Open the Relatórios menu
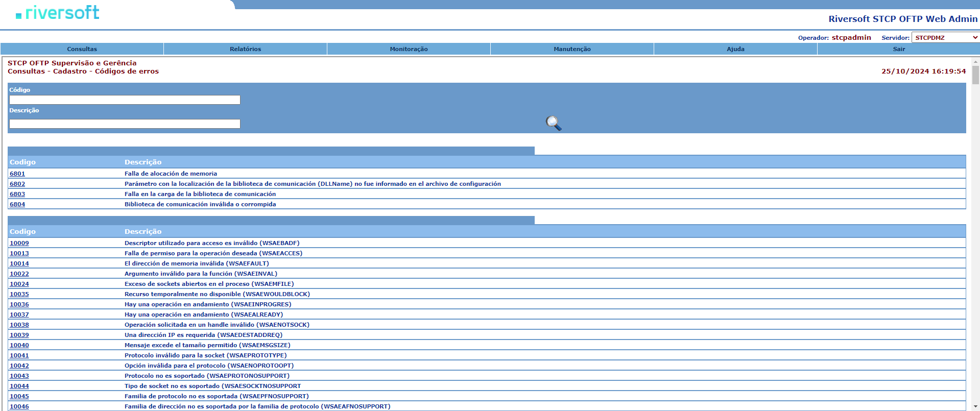980x411 pixels. [x=245, y=49]
